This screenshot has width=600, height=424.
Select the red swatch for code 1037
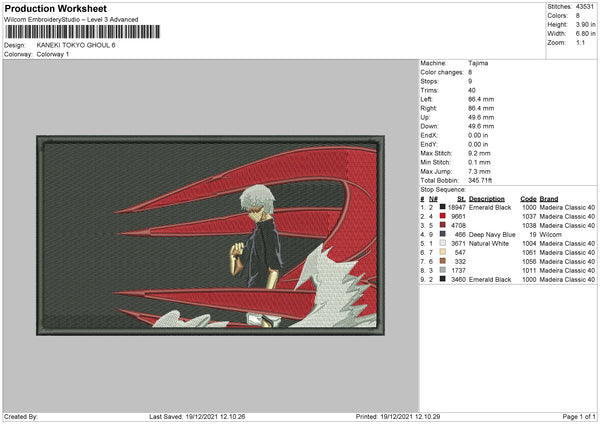[x=442, y=216]
